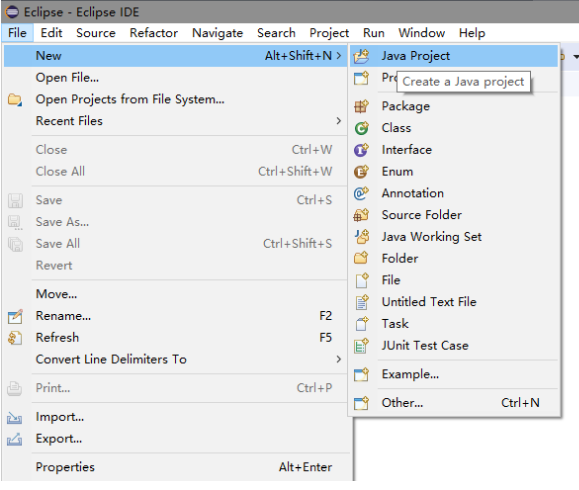Screen dimensions: 579x490
Task: Select Annotation in New submenu
Action: click(454, 193)
